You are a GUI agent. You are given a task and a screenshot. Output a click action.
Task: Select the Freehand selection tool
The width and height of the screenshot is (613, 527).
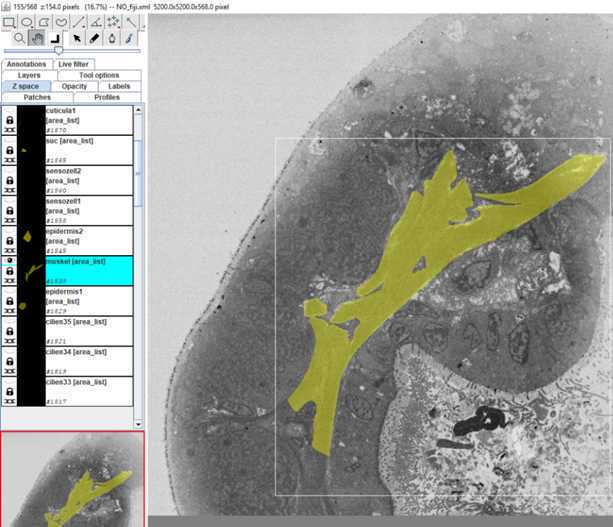61,22
